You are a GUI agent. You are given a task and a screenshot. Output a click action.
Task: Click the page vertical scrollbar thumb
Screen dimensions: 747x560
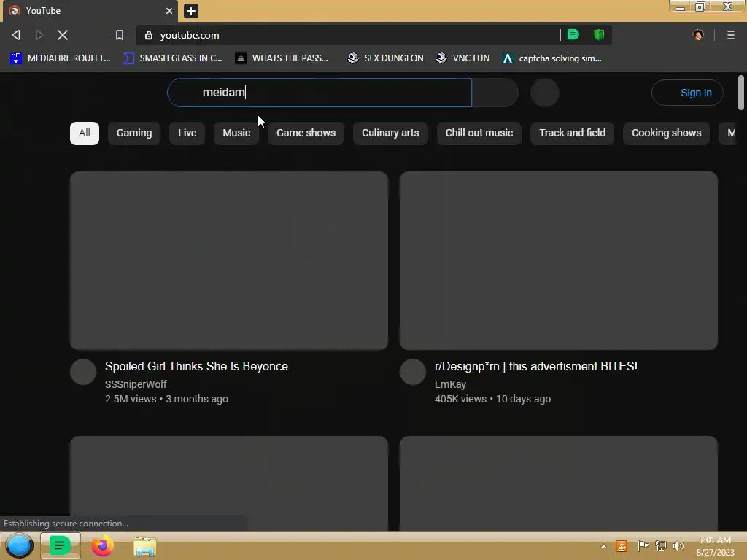[741, 93]
